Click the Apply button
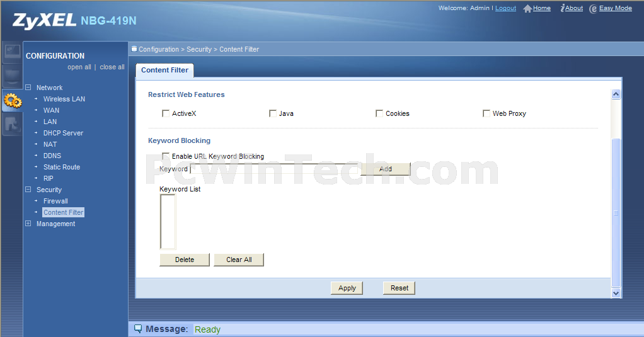The width and height of the screenshot is (644, 337). (347, 288)
